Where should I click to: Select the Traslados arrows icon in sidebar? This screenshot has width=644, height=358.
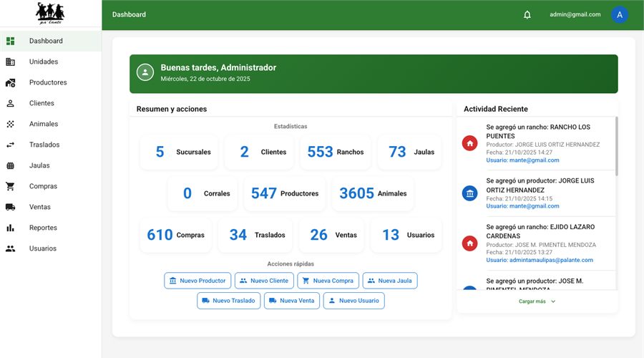click(10, 145)
